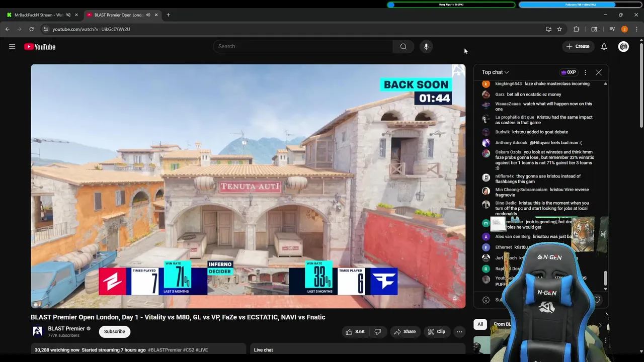The image size is (644, 362).
Task: Open the BLAST Premier channel avatar
Action: [x=37, y=331]
